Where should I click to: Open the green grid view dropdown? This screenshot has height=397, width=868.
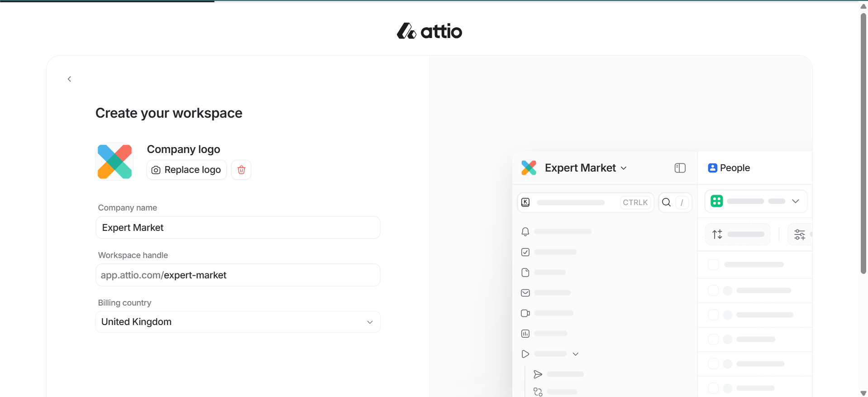[756, 201]
